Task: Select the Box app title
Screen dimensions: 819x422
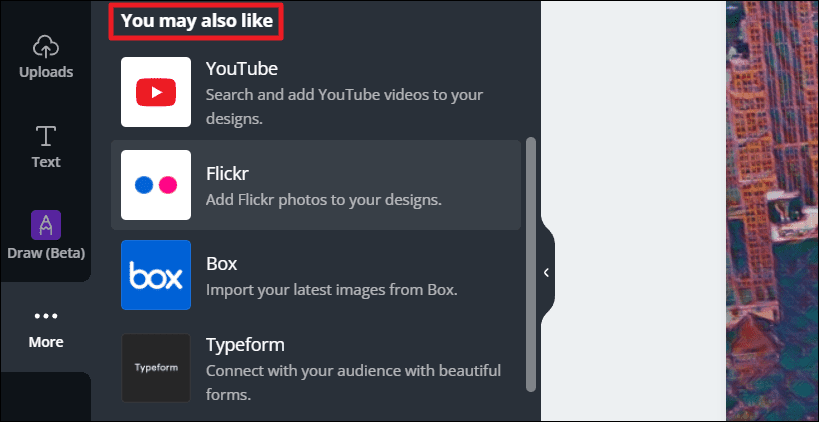Action: tap(221, 264)
